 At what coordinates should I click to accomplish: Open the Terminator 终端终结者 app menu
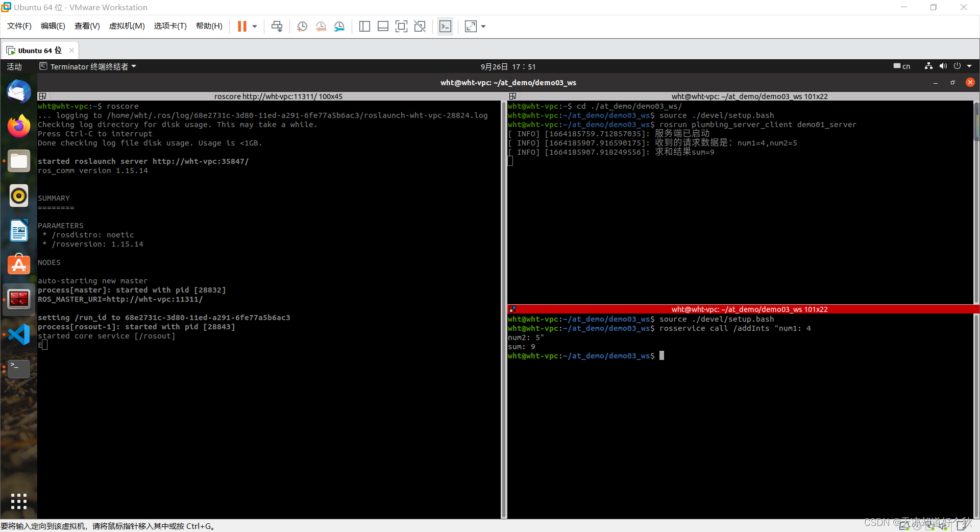tap(88, 67)
